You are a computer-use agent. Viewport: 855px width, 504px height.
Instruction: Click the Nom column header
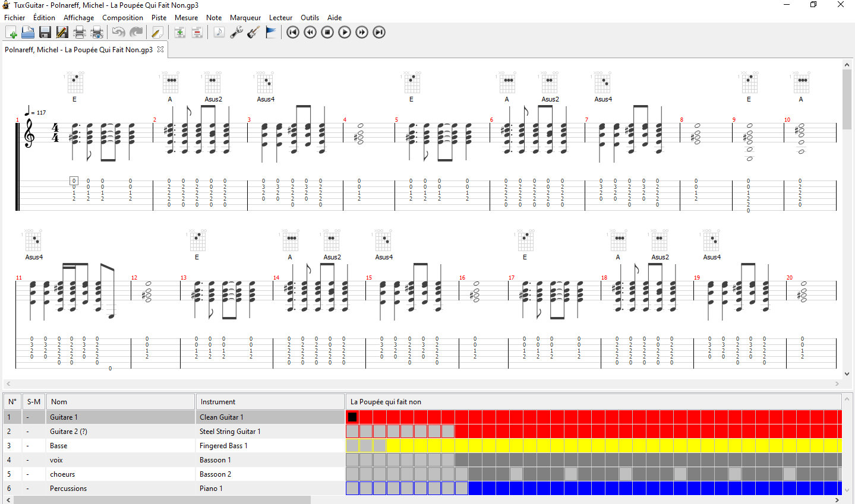point(121,402)
